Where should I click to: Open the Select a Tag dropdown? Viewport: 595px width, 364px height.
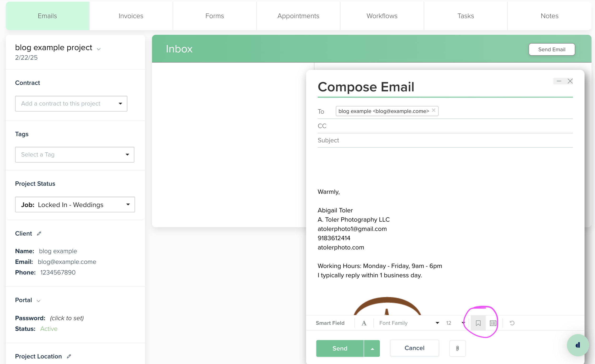(x=74, y=154)
